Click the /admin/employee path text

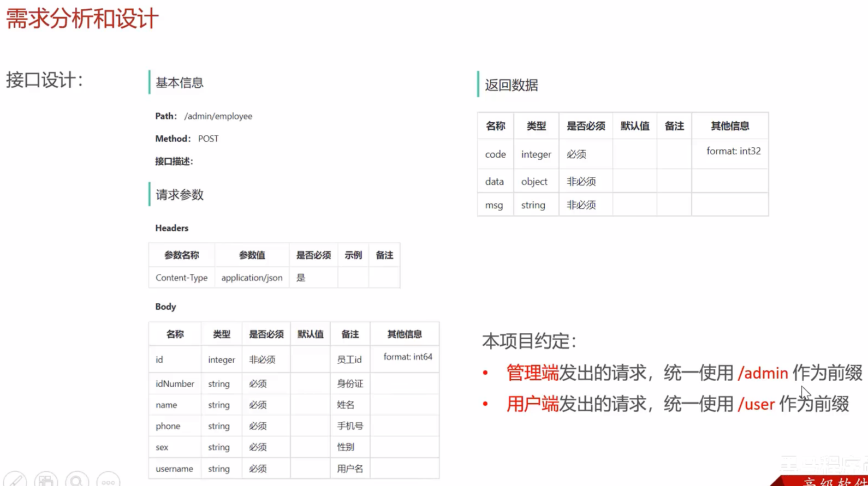point(218,116)
